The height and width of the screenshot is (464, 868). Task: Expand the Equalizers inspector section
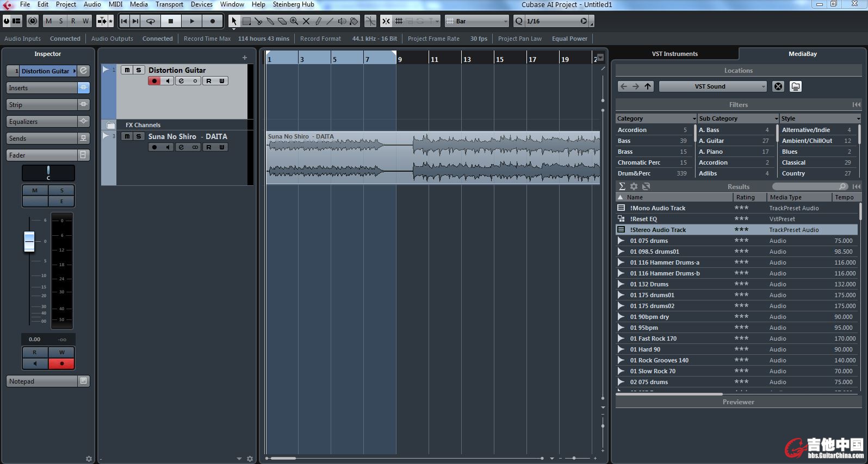click(x=42, y=122)
